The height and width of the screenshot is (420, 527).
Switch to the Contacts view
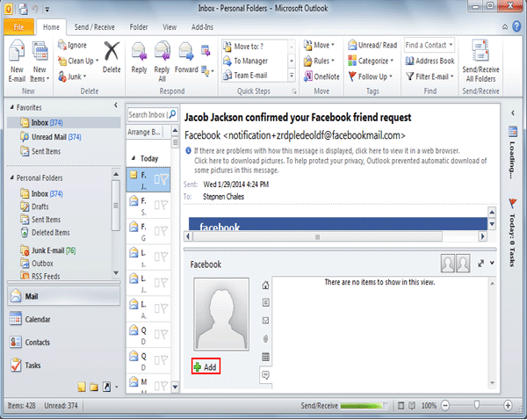[x=63, y=342]
